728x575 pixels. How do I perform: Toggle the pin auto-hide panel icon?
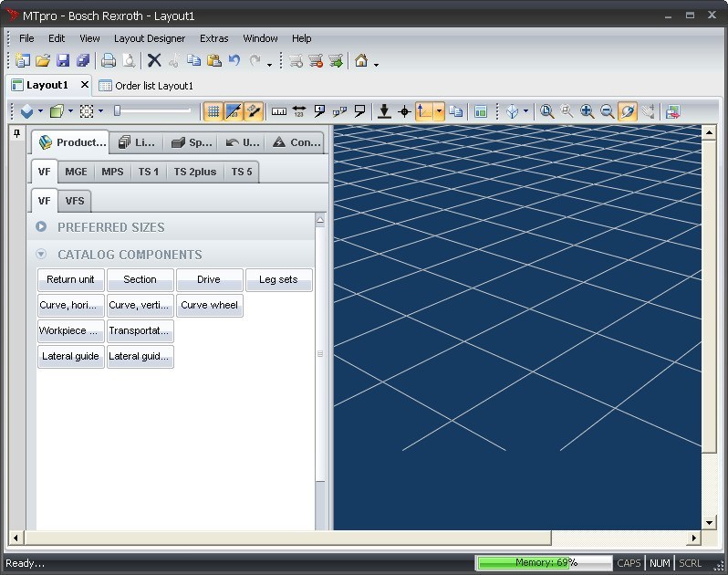[x=16, y=134]
